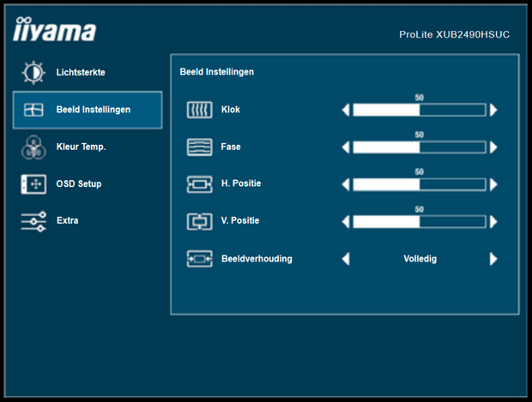Click the Lichtsterkte brightness sun icon
This screenshot has height=402, width=532.
pos(33,73)
